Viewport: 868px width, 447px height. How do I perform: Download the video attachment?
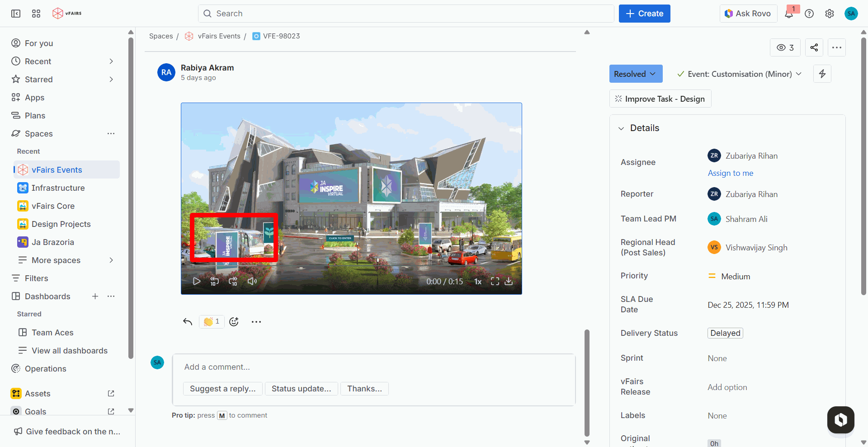click(x=509, y=281)
